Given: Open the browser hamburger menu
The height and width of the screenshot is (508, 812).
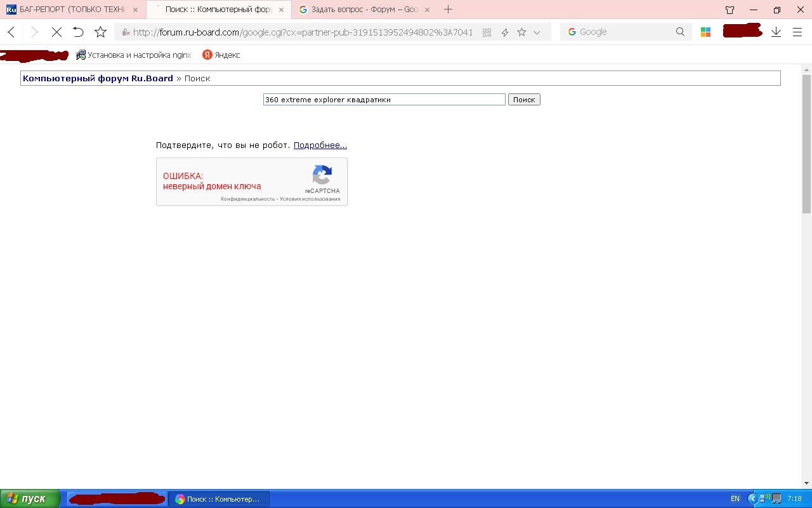Looking at the screenshot, I should tap(797, 32).
